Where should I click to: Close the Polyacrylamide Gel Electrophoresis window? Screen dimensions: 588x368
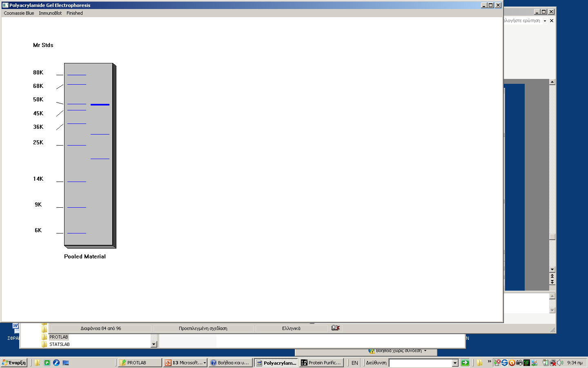(x=498, y=5)
